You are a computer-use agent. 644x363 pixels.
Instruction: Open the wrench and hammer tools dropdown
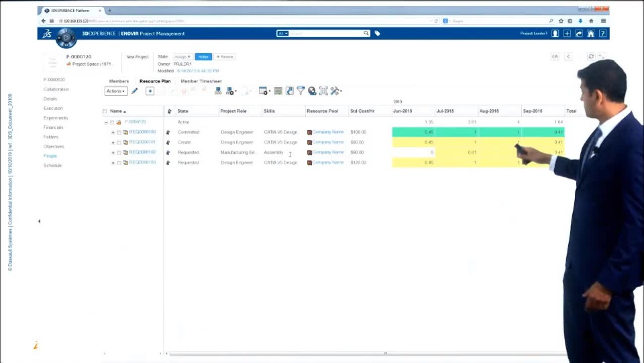point(336,91)
